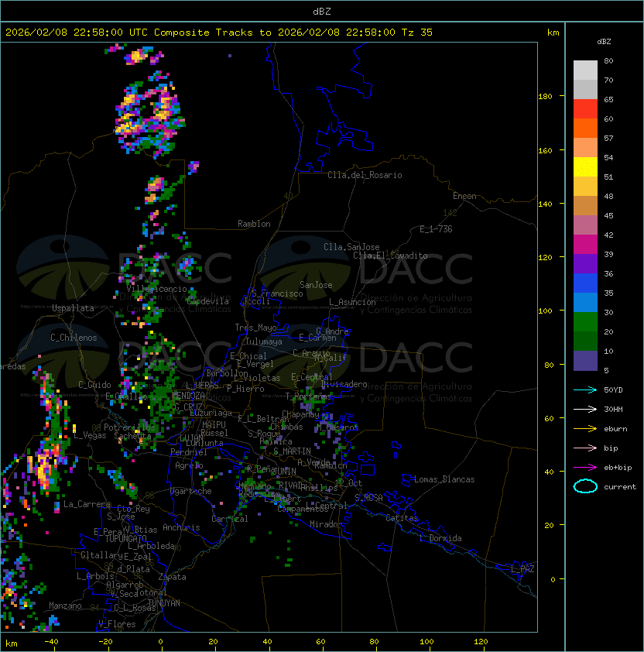The image size is (644, 652).
Task: Click the 'Ugarteche' map label
Action: [x=191, y=491]
